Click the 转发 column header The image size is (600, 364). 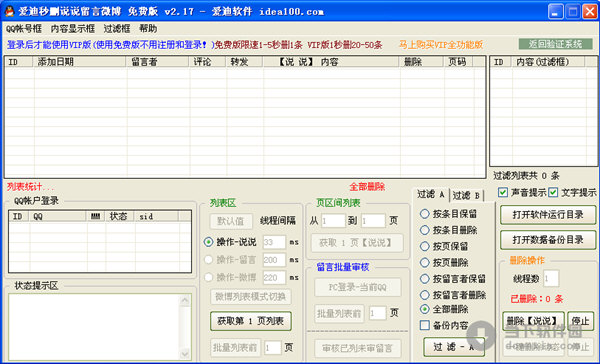pos(244,62)
